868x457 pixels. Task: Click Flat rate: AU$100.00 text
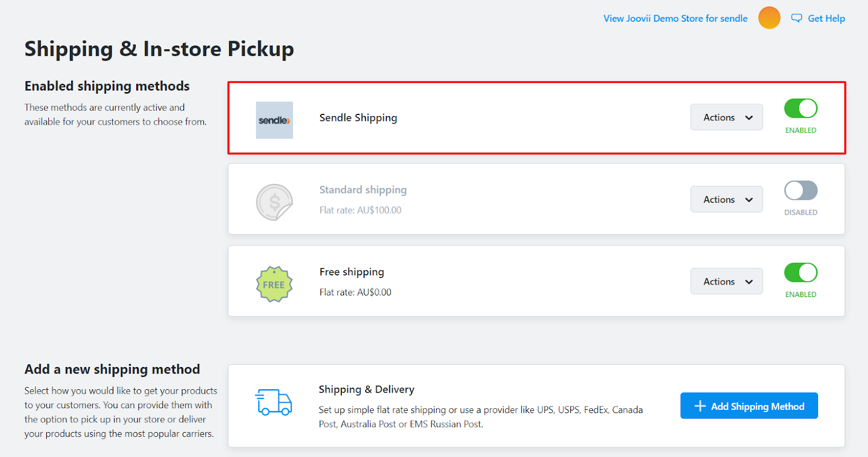360,210
